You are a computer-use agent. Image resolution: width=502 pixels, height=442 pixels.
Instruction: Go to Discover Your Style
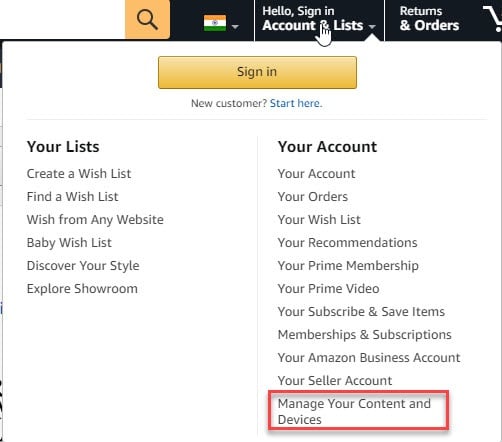pyautogui.click(x=83, y=266)
